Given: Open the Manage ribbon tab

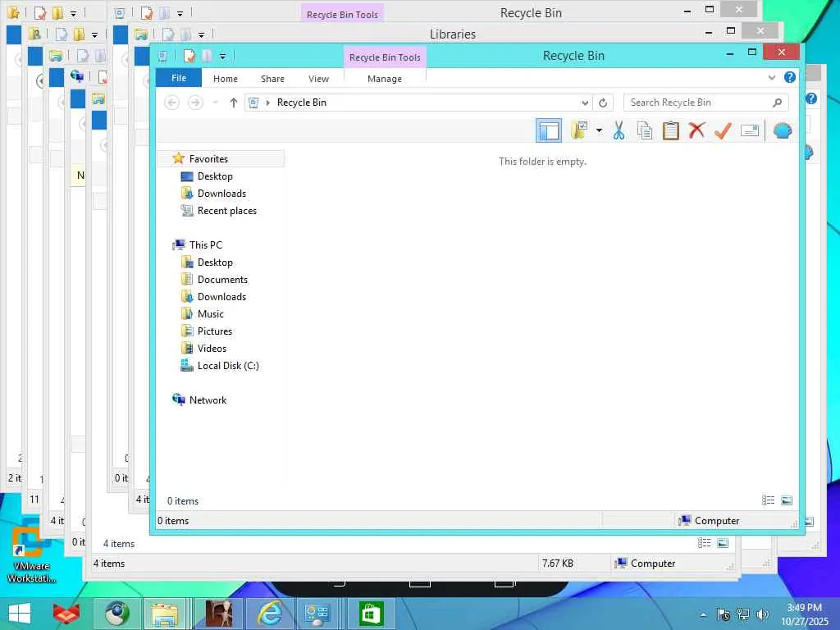Looking at the screenshot, I should pos(385,79).
